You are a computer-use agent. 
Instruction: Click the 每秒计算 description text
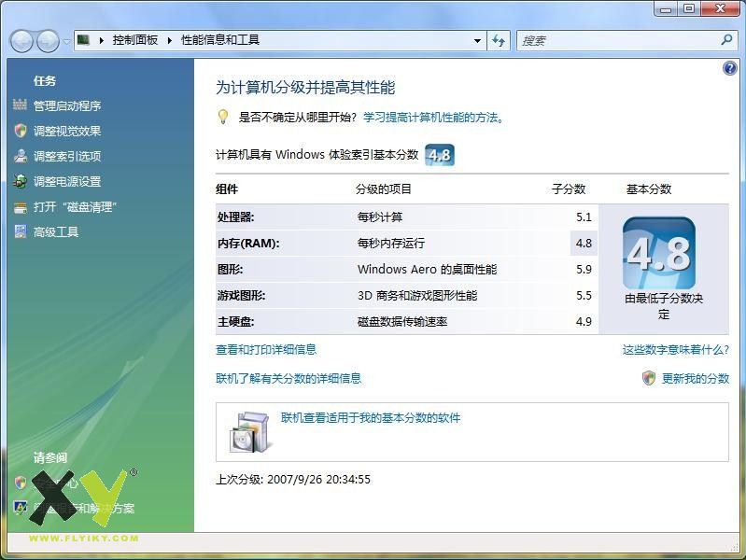(x=380, y=217)
